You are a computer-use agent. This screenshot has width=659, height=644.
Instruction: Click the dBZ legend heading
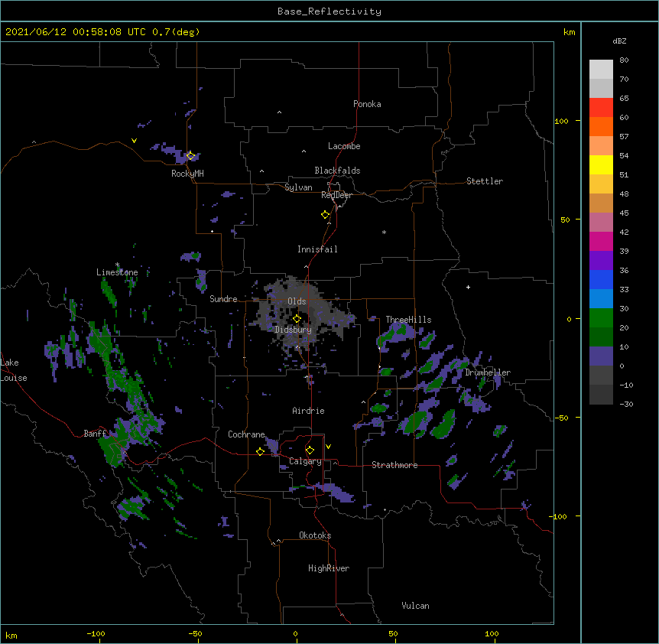coord(619,41)
